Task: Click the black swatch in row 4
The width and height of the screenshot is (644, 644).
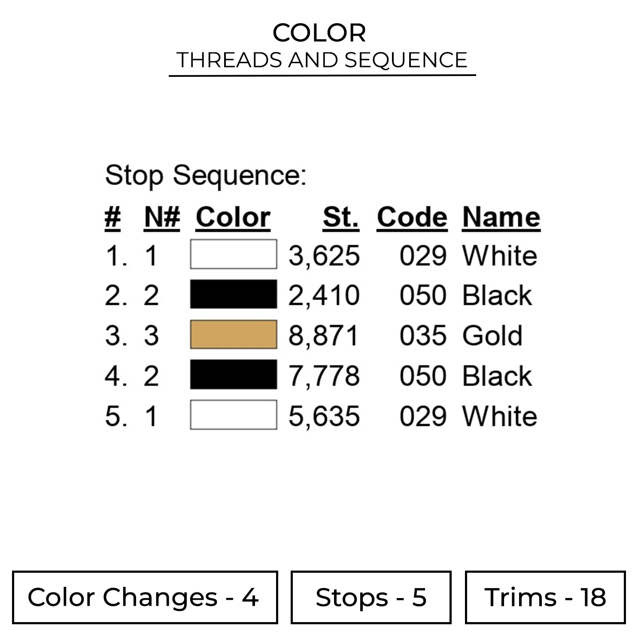Action: coord(234,374)
